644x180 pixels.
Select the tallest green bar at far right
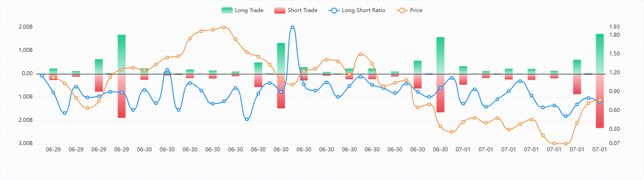(x=600, y=54)
